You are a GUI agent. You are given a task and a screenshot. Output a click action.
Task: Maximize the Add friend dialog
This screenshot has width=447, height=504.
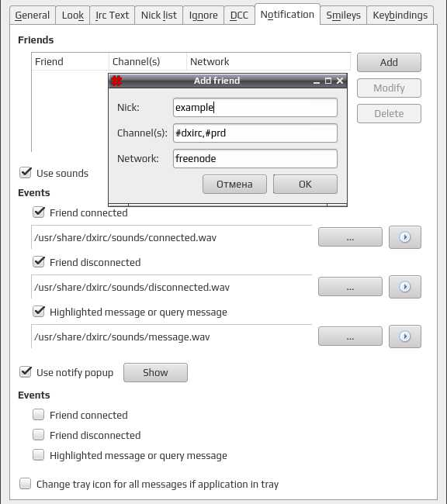pyautogui.click(x=328, y=81)
